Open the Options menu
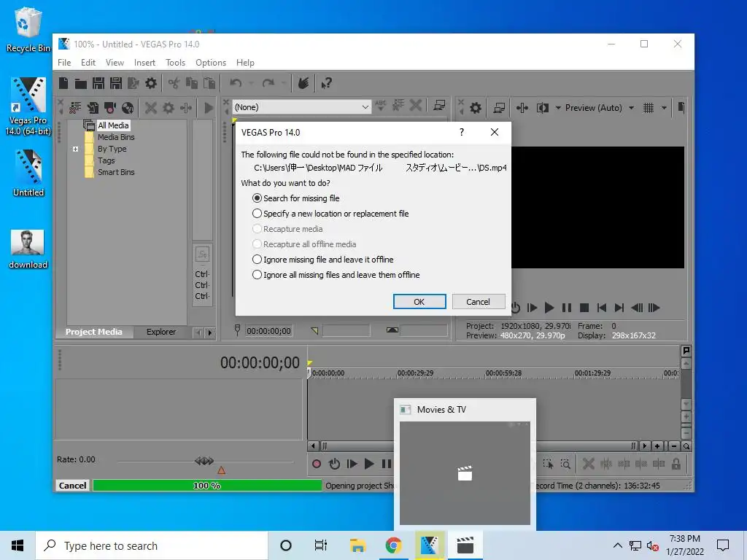747x560 pixels. coord(211,63)
